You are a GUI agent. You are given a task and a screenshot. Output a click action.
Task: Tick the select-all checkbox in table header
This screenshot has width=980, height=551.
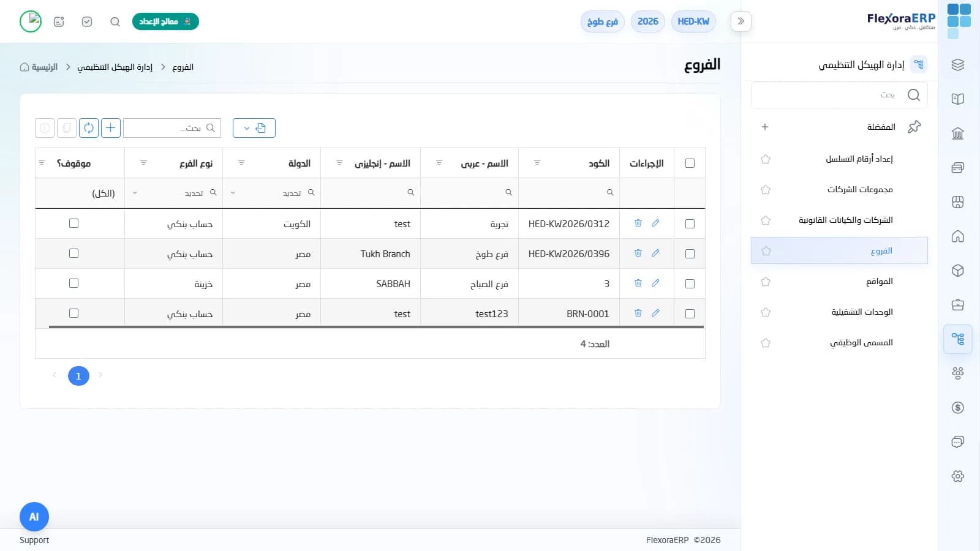690,163
